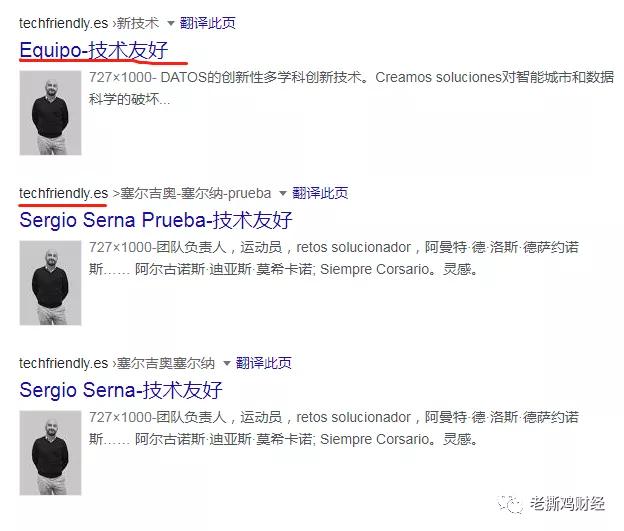Screen dimensions: 624x531
Task: Open thumbnail photo of Sergio Serna Prueba result
Action: pos(51,283)
